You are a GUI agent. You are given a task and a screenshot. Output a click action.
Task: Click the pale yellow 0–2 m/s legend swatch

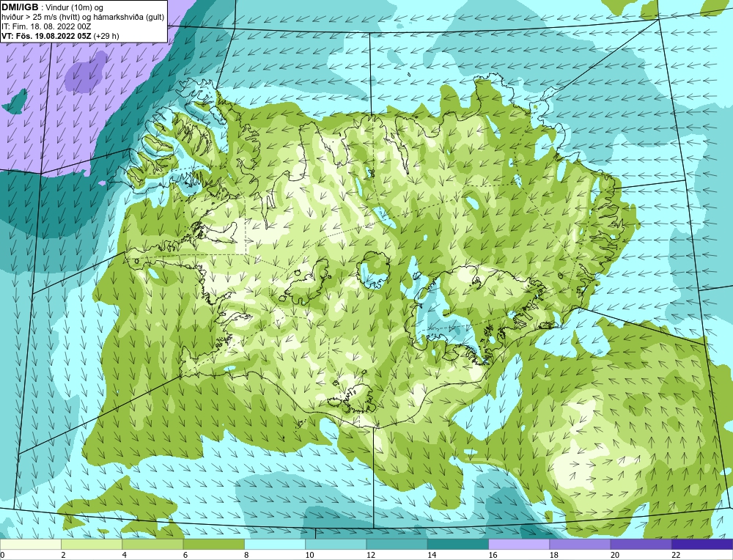pyautogui.click(x=31, y=544)
